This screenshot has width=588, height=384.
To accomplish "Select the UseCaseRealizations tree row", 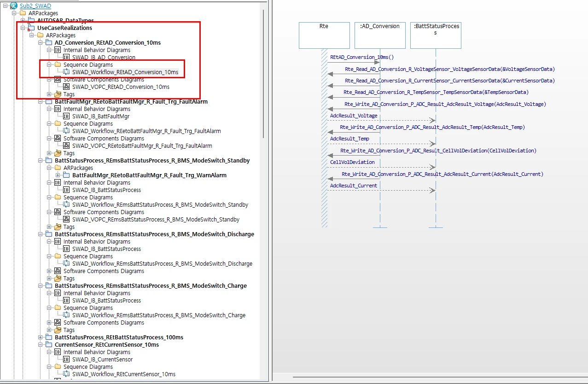I will tap(64, 28).
